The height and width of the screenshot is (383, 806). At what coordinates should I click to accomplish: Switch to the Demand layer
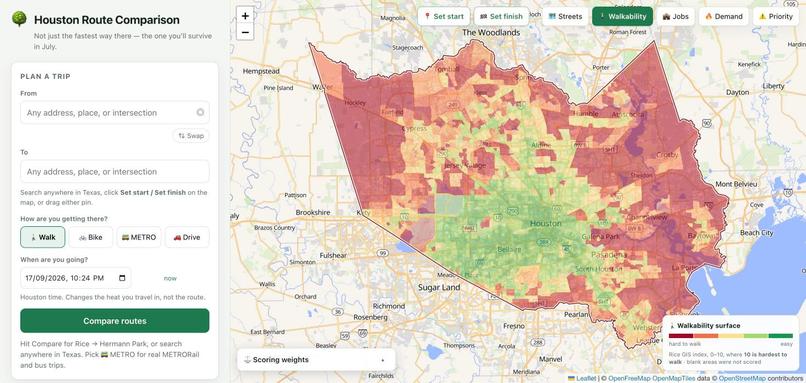(x=723, y=16)
